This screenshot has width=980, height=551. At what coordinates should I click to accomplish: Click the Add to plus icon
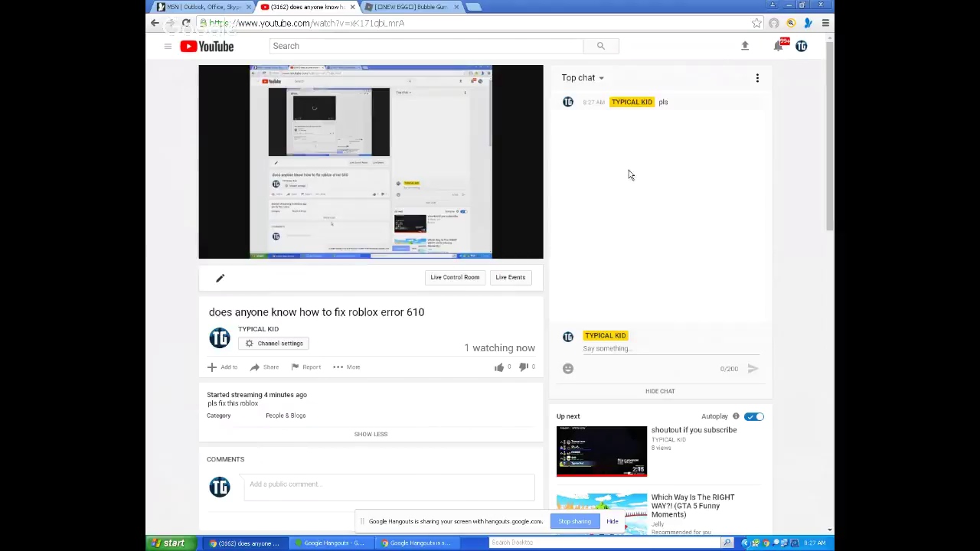212,367
